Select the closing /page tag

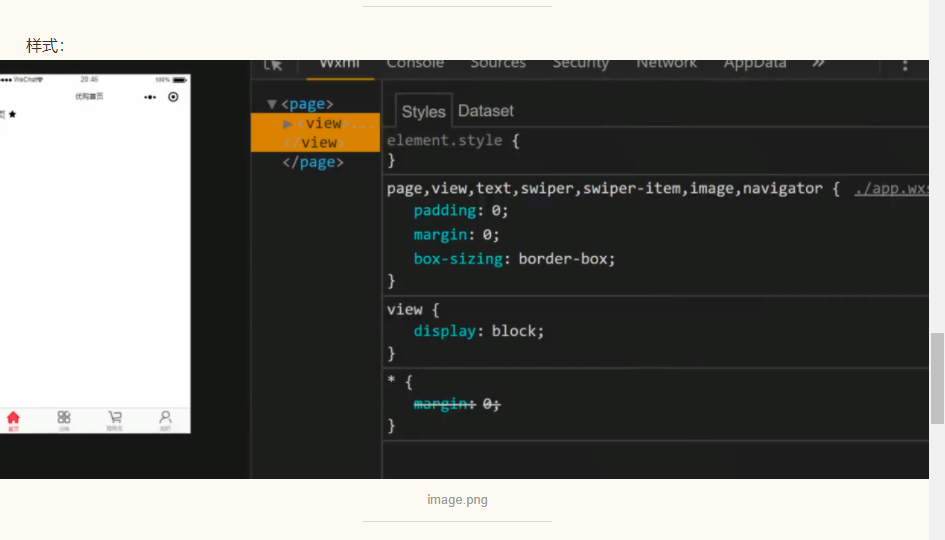[313, 162]
